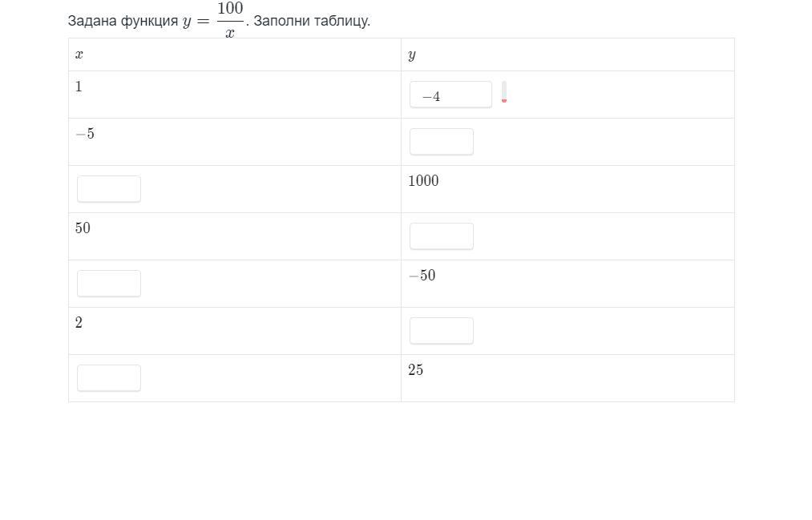Click the cell showing x value 2
This screenshot has height=520, width=812.
point(235,331)
